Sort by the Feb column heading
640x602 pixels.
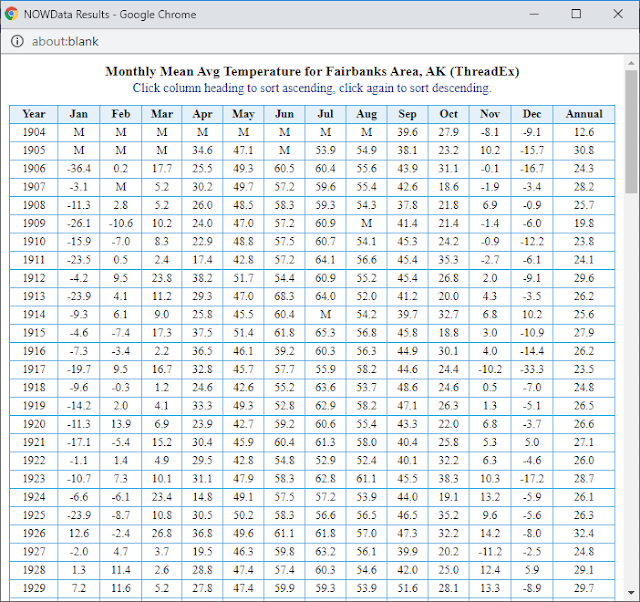point(121,114)
